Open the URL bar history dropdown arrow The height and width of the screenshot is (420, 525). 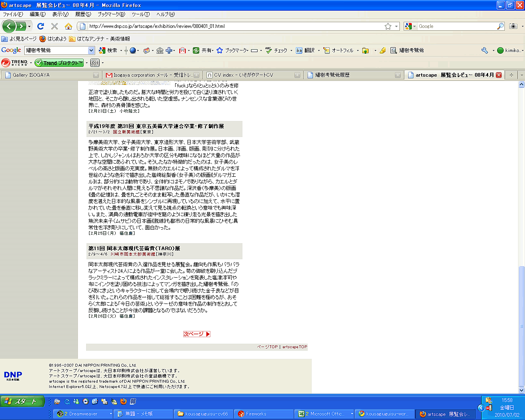[396, 26]
